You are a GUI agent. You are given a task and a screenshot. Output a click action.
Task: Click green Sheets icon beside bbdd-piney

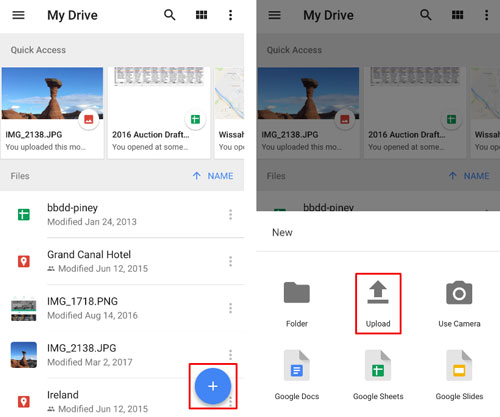(24, 214)
